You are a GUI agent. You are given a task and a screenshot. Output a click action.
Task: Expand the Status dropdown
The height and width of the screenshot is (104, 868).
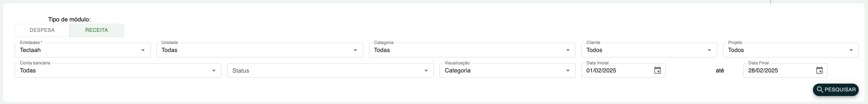coord(426,71)
